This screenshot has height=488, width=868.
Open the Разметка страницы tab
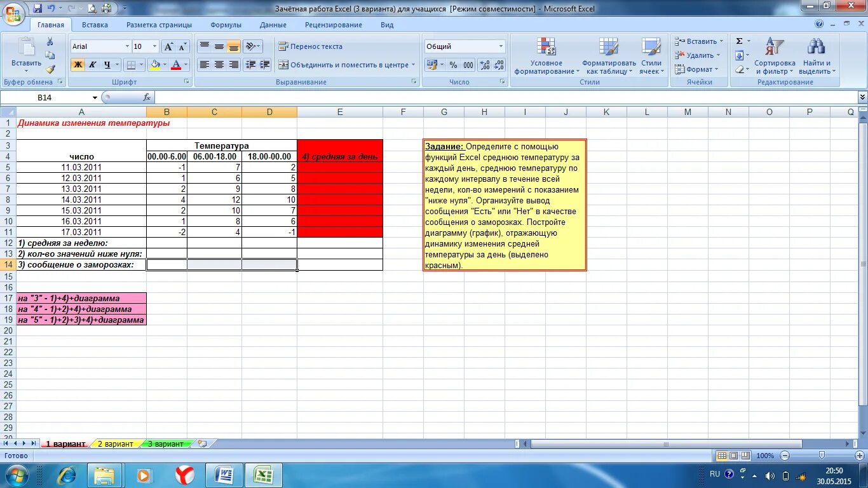(159, 25)
